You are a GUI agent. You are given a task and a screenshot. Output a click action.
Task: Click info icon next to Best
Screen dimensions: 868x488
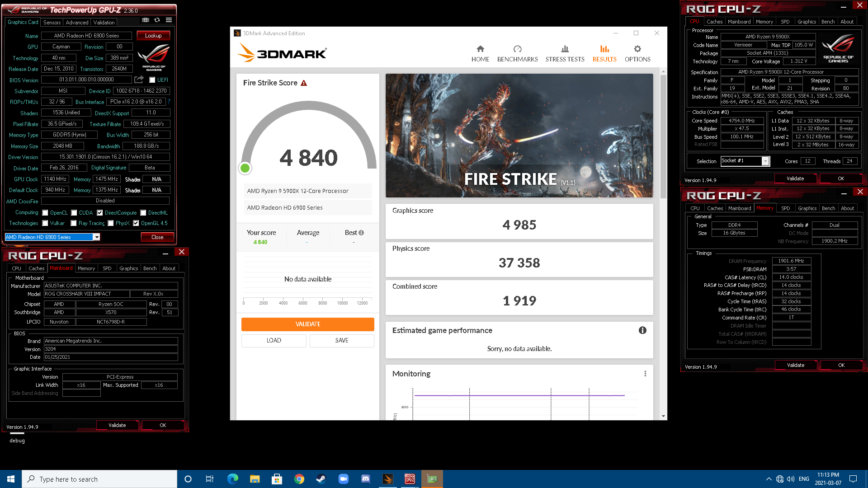pyautogui.click(x=361, y=233)
